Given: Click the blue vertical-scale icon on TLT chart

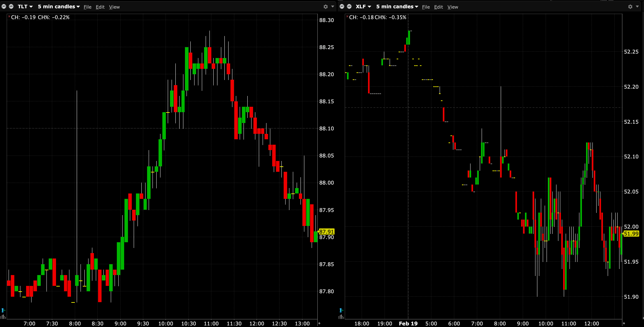Looking at the screenshot, I should [3, 310].
